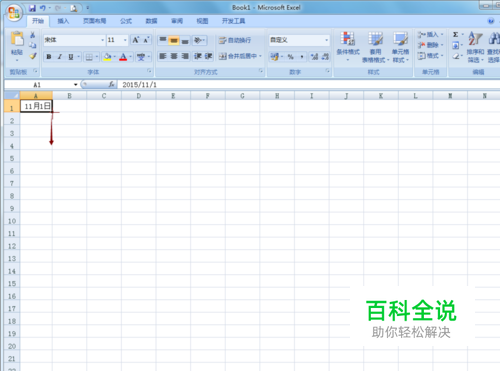
Task: Increase decimal places
Action: tap(314, 57)
